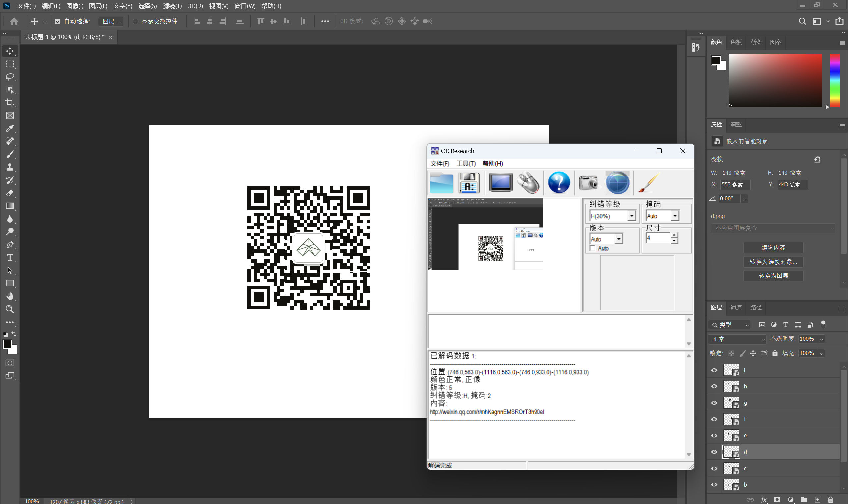Open the layer Opacity dropdown arrow
The image size is (848, 504).
pyautogui.click(x=822, y=339)
